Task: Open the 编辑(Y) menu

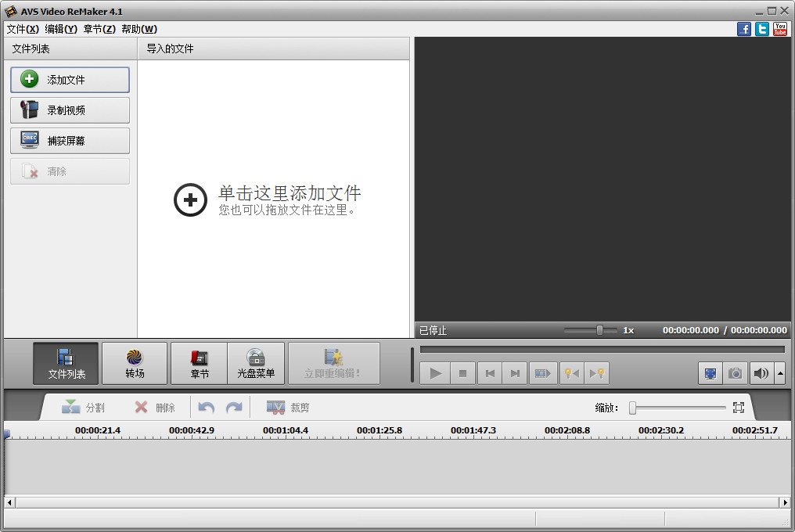Action: [x=61, y=29]
